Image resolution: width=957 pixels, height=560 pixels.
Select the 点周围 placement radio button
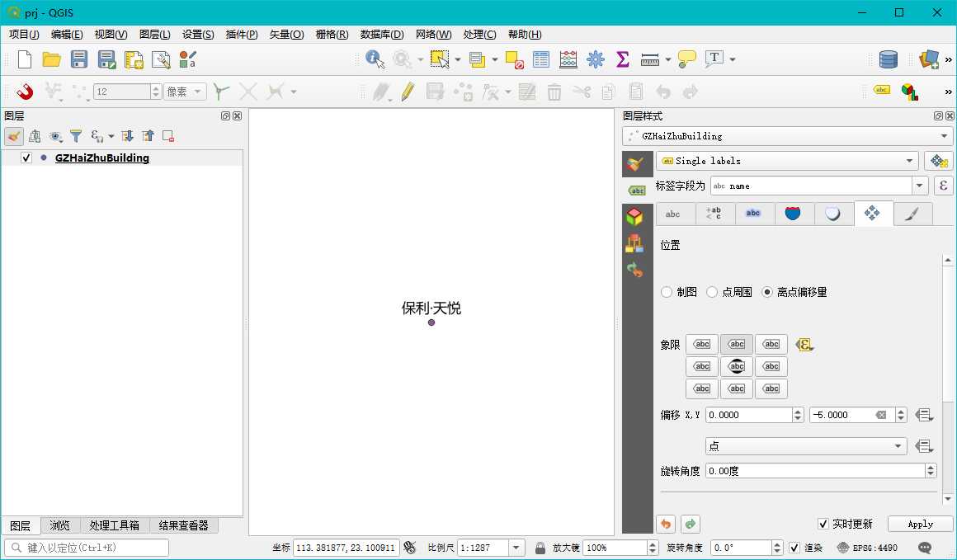(x=712, y=292)
